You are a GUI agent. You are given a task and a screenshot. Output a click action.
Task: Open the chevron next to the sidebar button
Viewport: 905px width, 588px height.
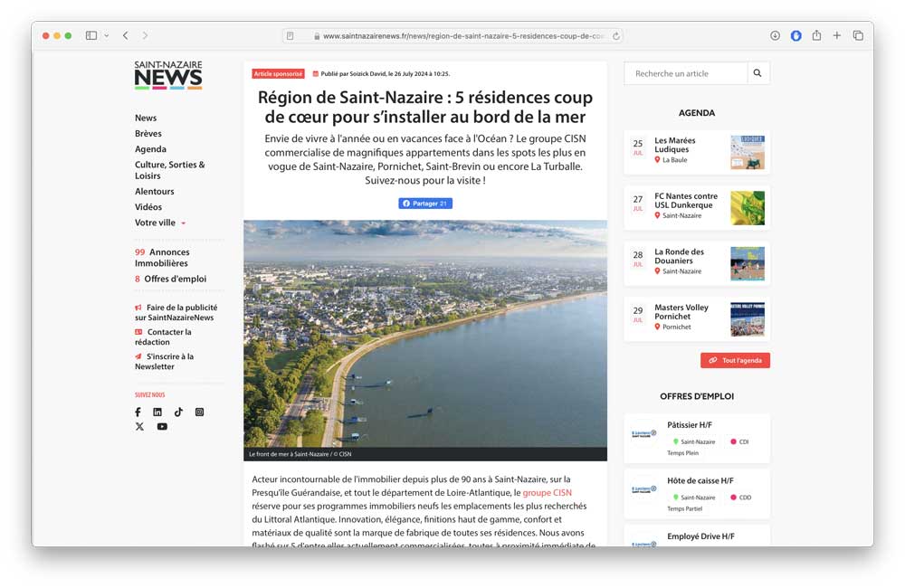coord(106,34)
